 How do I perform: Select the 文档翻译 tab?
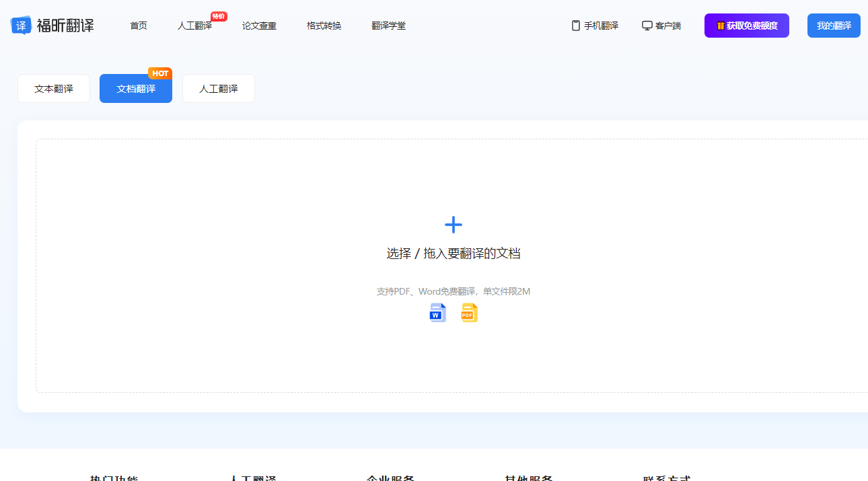pyautogui.click(x=136, y=89)
